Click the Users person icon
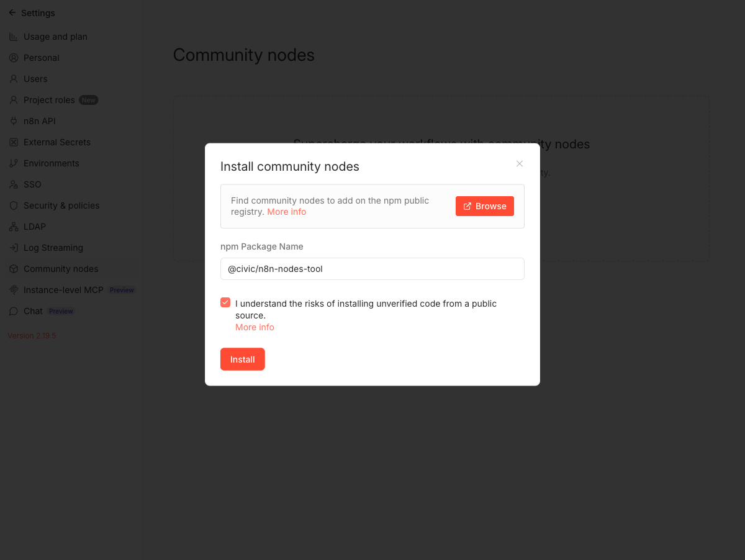Viewport: 745px width, 560px height. tap(14, 79)
